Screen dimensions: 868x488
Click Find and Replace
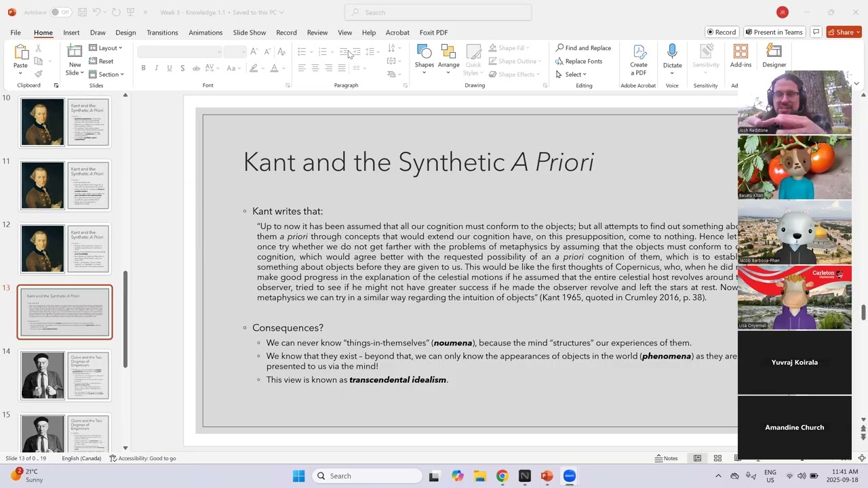pos(583,48)
